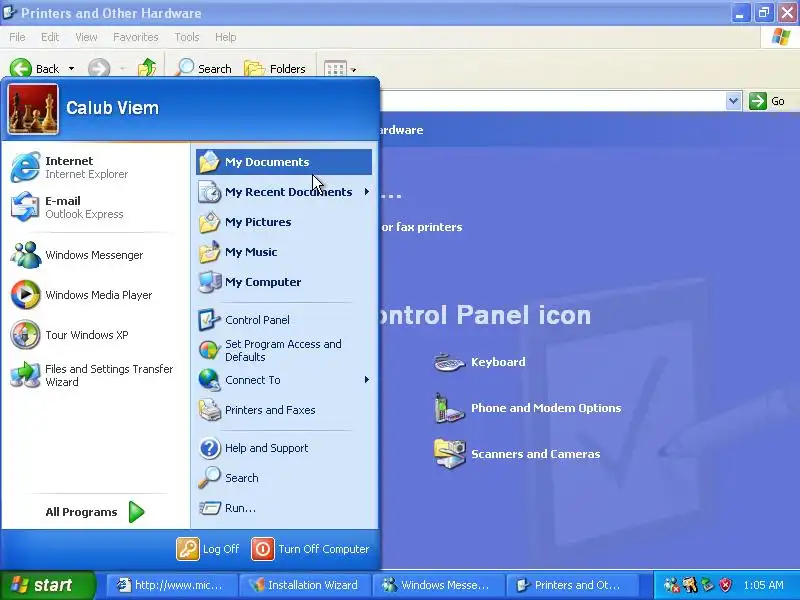Expand My Recent Documents submenu arrow
The height and width of the screenshot is (600, 800).
point(367,192)
